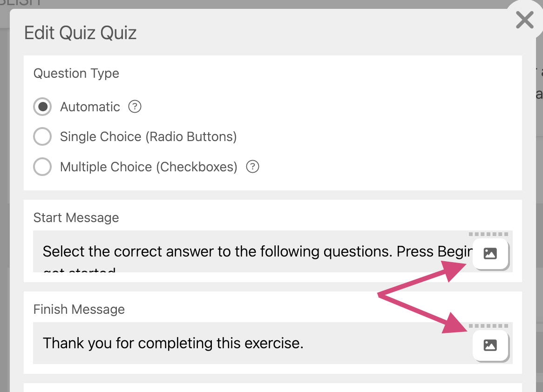Viewport: 543px width, 392px height.
Task: Click the "Multiple Choice (Checkboxes)" label text
Action: pyautogui.click(x=149, y=167)
